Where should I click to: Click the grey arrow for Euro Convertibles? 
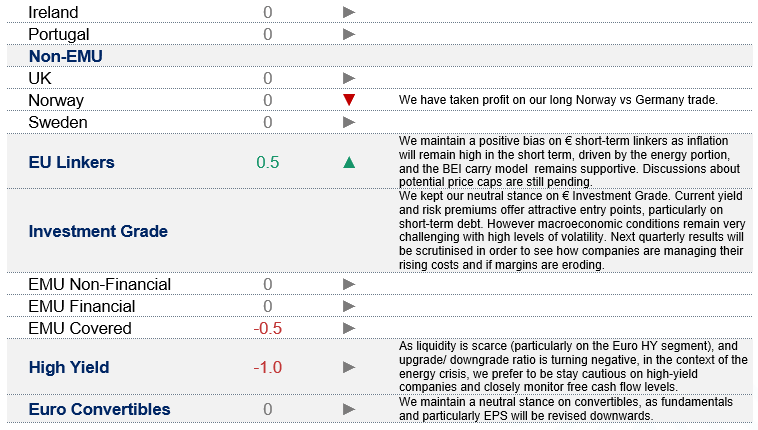[349, 409]
